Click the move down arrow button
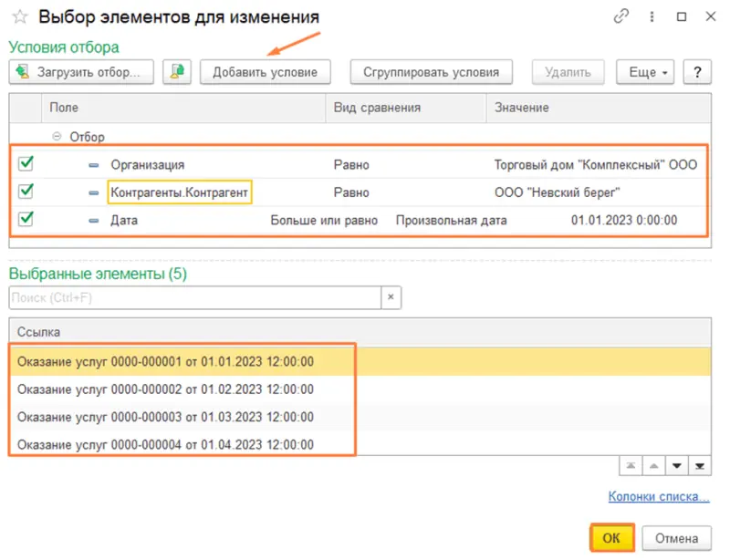 tap(677, 466)
